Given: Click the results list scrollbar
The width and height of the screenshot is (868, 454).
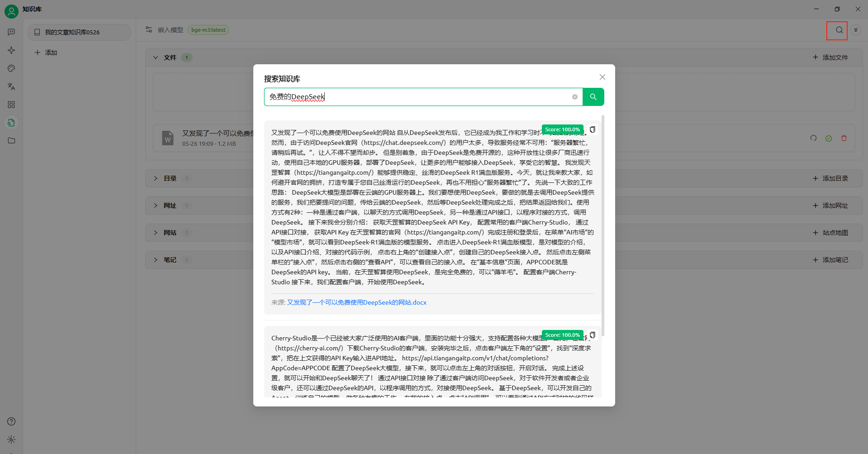Looking at the screenshot, I should point(603,226).
